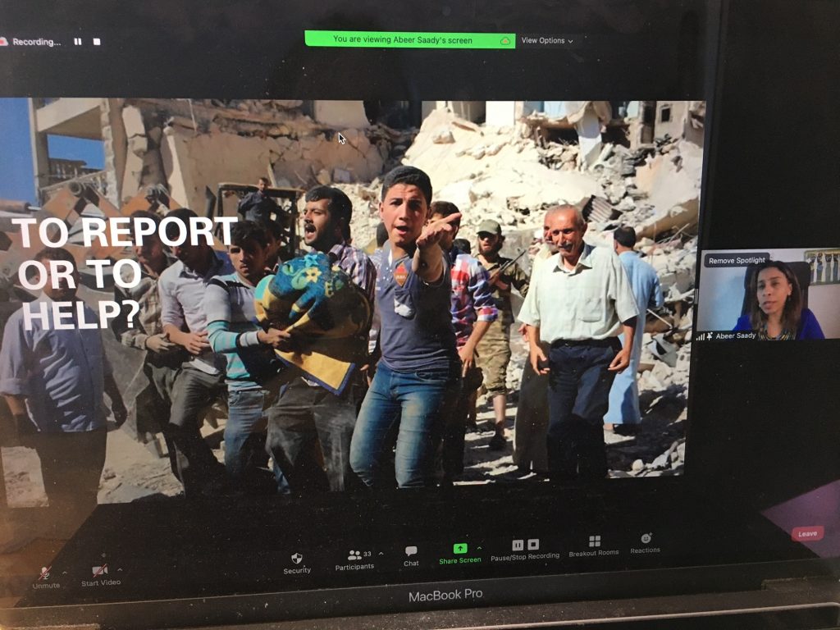Open the View Options dropdown
This screenshot has width=840, height=630.
pyautogui.click(x=547, y=40)
